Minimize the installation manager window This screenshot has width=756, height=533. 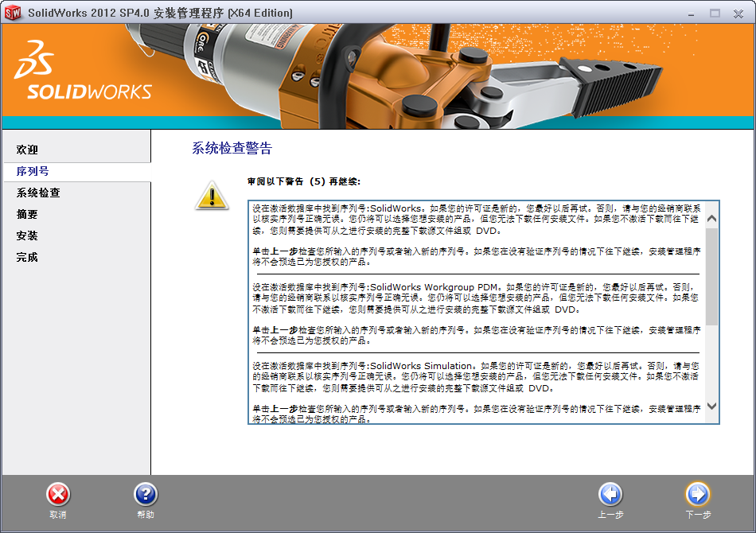[691, 14]
